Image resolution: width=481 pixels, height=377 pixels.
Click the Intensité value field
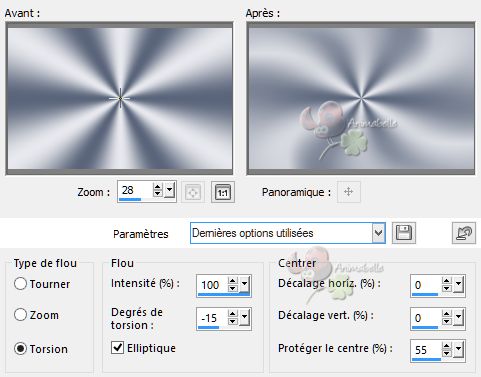pyautogui.click(x=212, y=285)
